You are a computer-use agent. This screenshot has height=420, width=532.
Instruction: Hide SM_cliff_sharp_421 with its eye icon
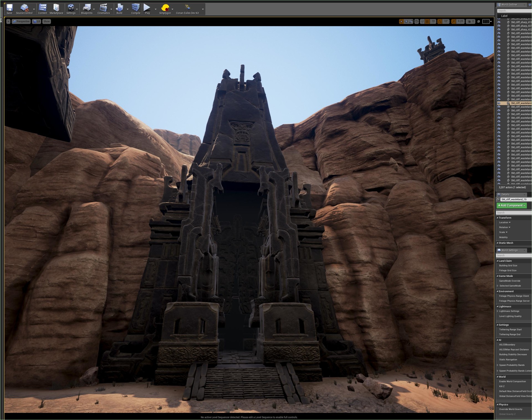tap(499, 26)
